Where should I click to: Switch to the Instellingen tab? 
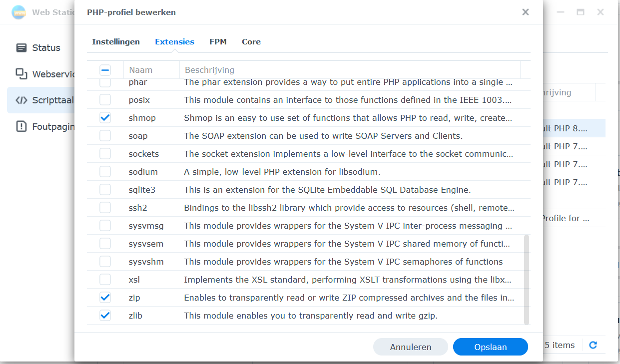116,42
